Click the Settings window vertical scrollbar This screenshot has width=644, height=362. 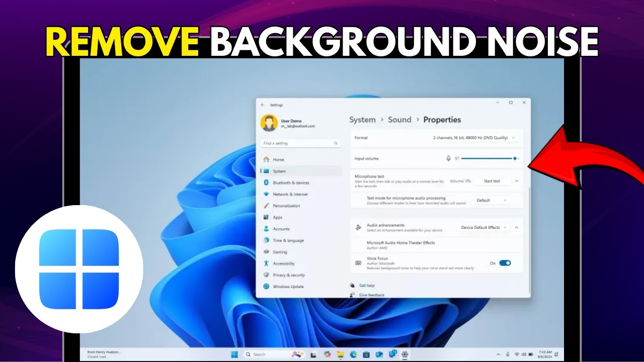click(529, 241)
